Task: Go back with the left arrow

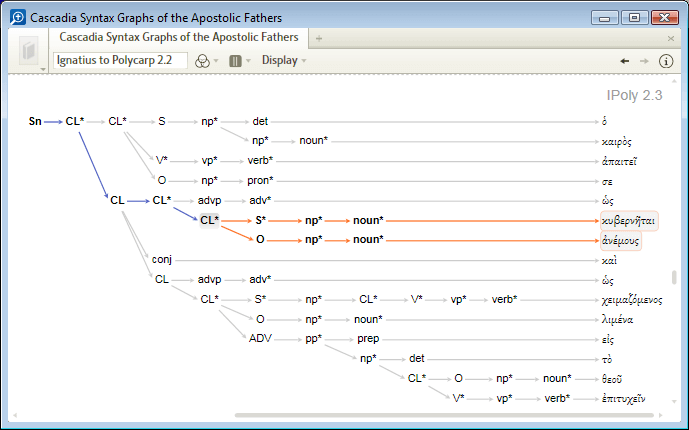Action: pos(625,60)
